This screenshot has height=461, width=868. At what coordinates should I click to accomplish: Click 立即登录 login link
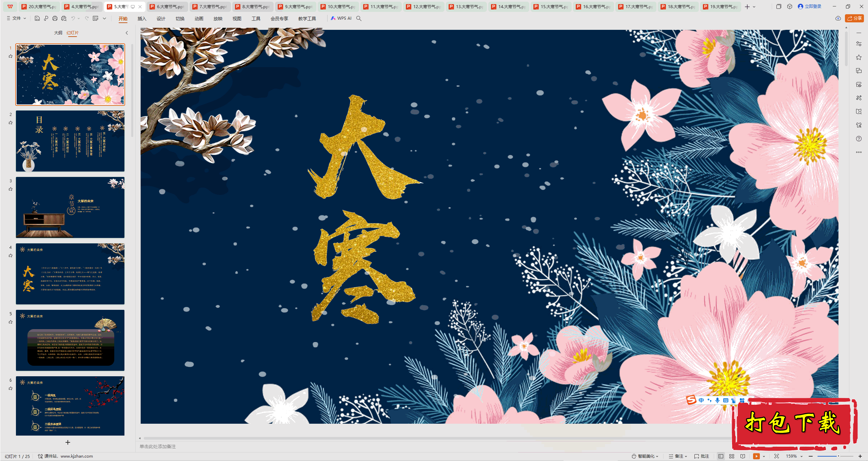(x=810, y=6)
